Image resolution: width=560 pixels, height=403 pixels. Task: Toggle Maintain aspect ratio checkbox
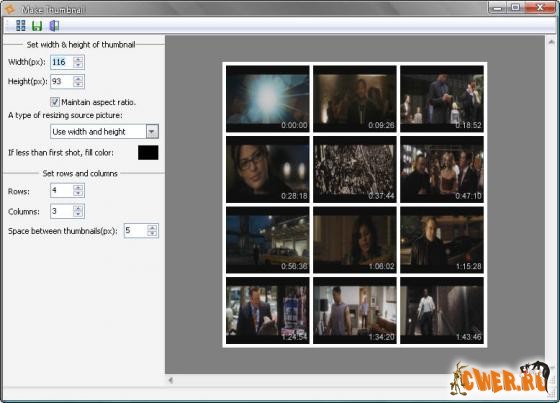tap(55, 102)
